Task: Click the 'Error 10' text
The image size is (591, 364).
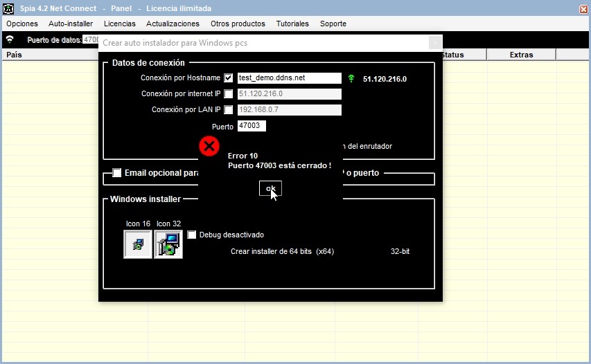Action: tap(242, 156)
